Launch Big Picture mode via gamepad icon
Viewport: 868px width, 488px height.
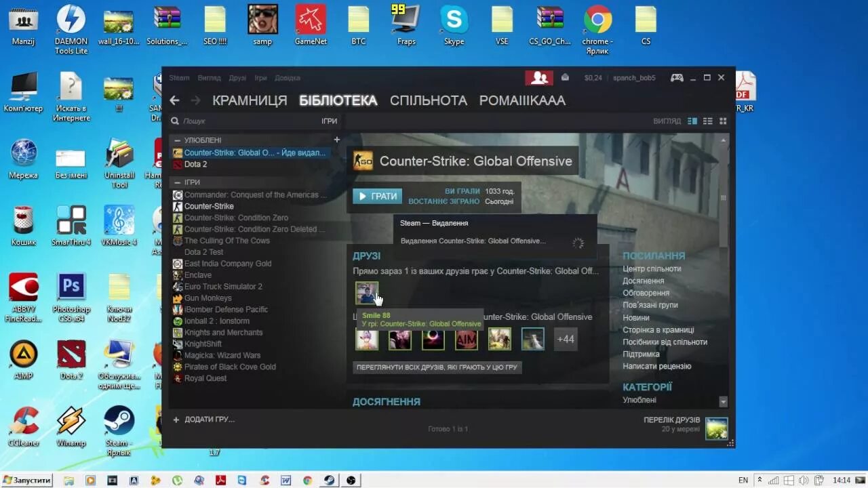click(677, 77)
